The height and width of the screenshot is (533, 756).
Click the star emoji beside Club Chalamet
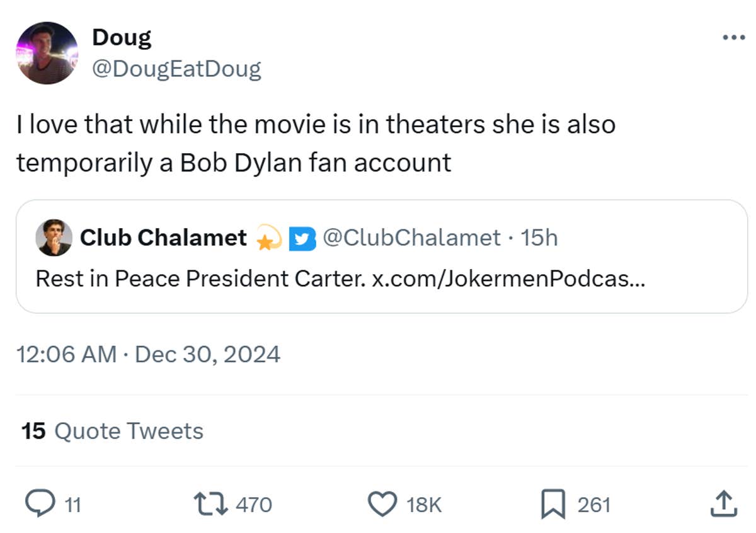point(269,239)
